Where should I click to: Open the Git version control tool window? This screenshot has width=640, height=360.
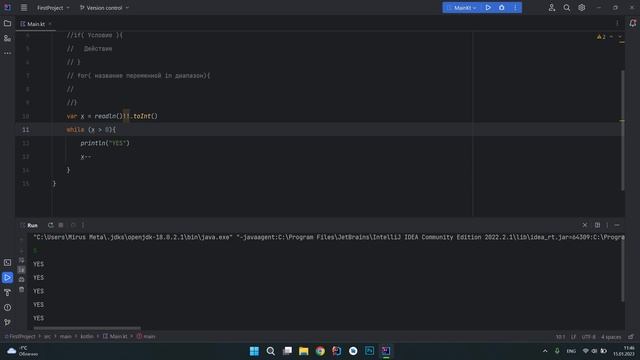pyautogui.click(x=7, y=322)
